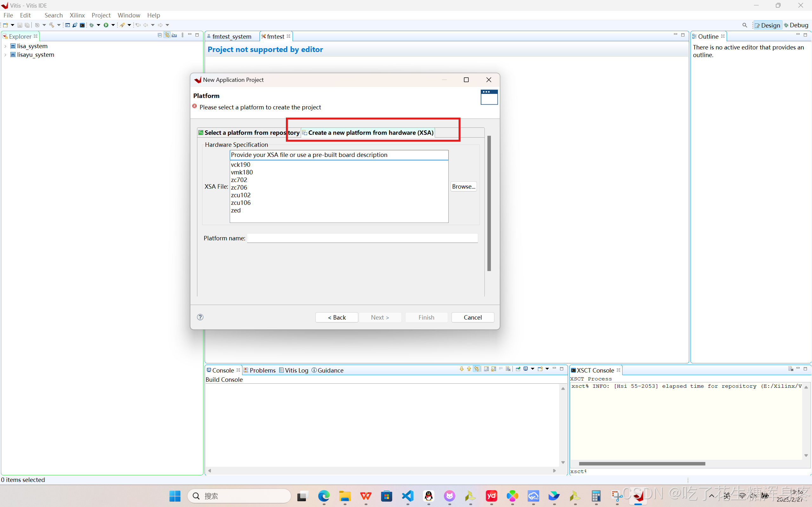Open the File menu

pos(8,15)
